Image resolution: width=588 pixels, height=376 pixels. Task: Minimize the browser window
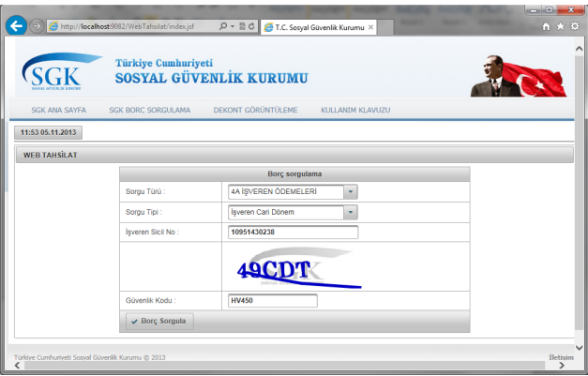click(x=534, y=10)
